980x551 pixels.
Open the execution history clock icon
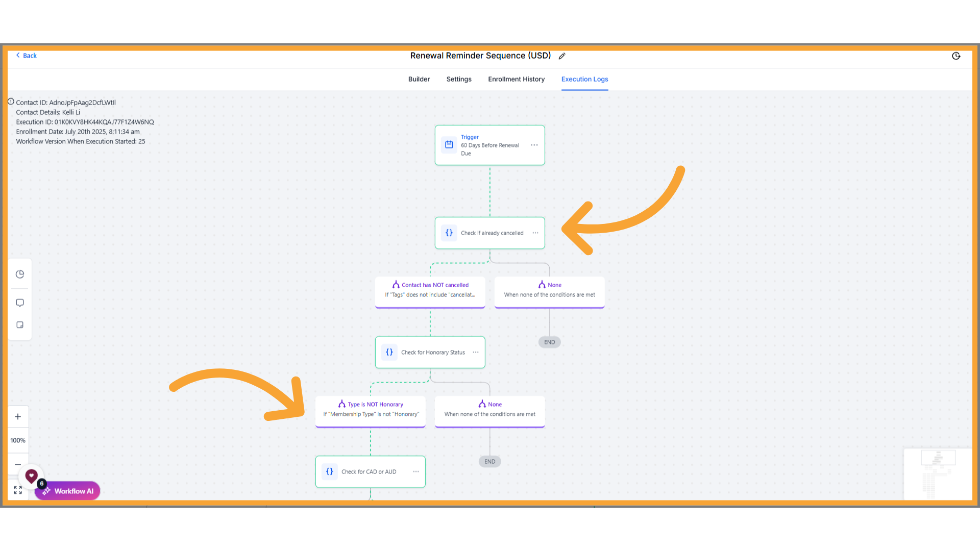coord(956,56)
